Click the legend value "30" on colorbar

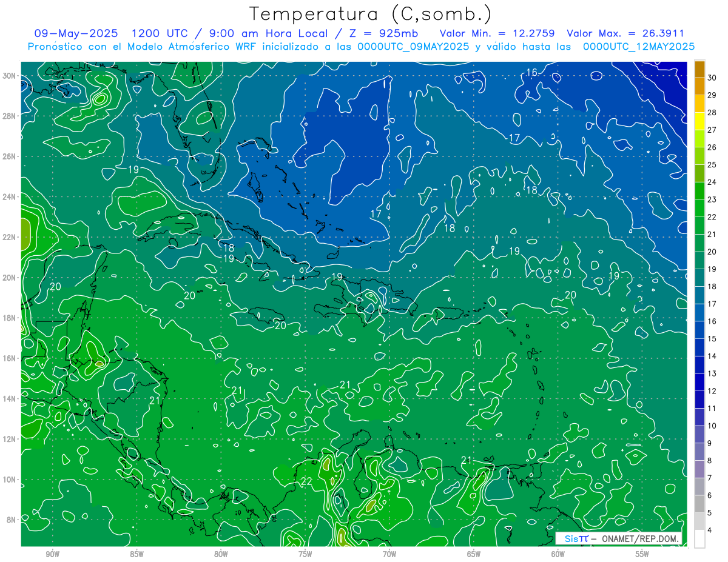[x=712, y=78]
